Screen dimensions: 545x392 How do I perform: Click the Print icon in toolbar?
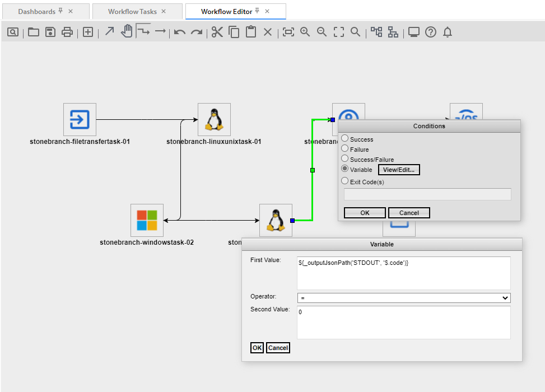(67, 32)
